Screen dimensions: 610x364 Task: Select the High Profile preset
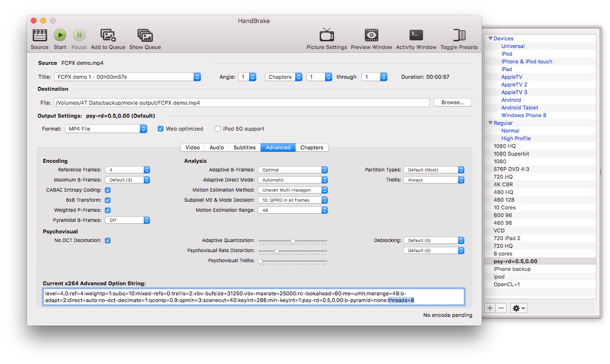516,138
